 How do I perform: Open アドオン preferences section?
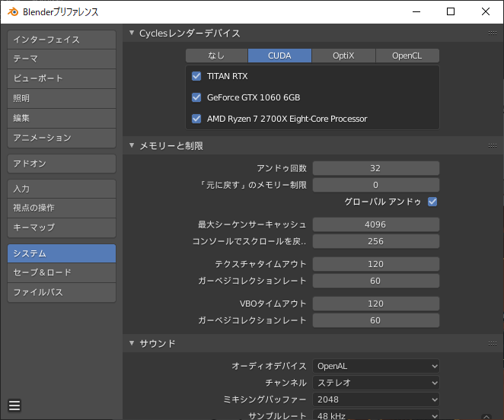click(62, 164)
